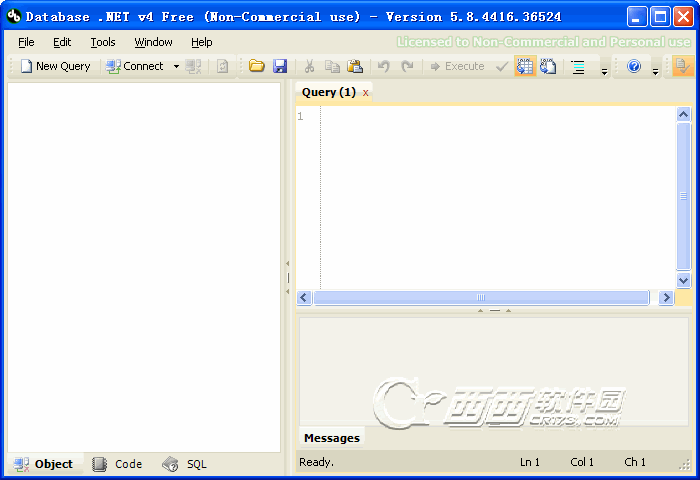700x480 pixels.
Task: Click inside the query editor text area
Action: coord(498,197)
